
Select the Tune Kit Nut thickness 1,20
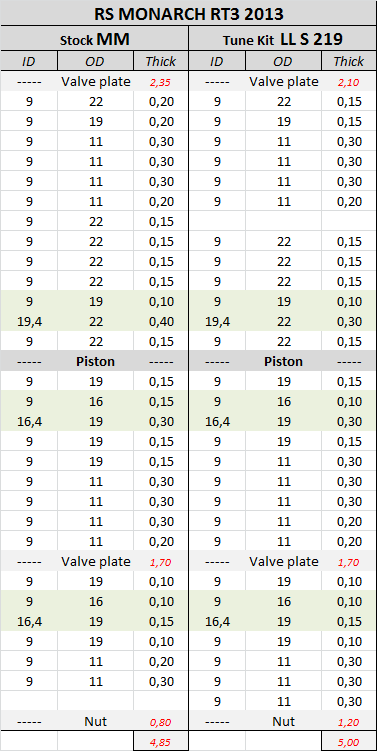click(348, 722)
